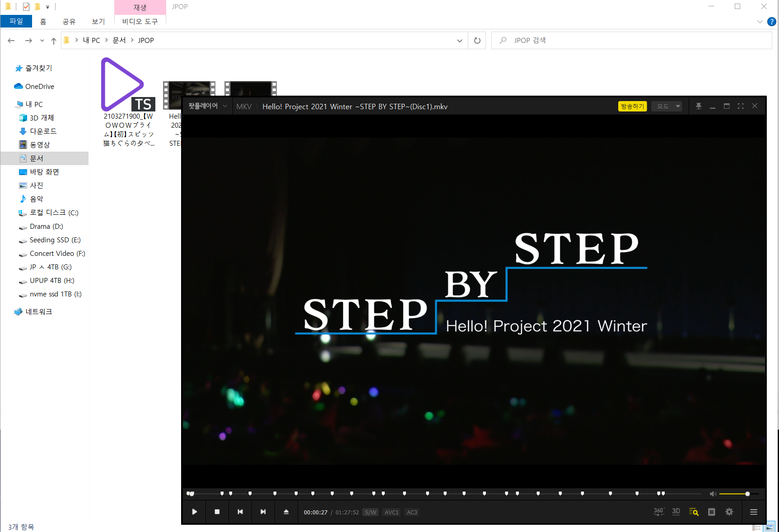The image size is (779, 532).
Task: Toggle 360 degree video mode
Action: tap(659, 511)
